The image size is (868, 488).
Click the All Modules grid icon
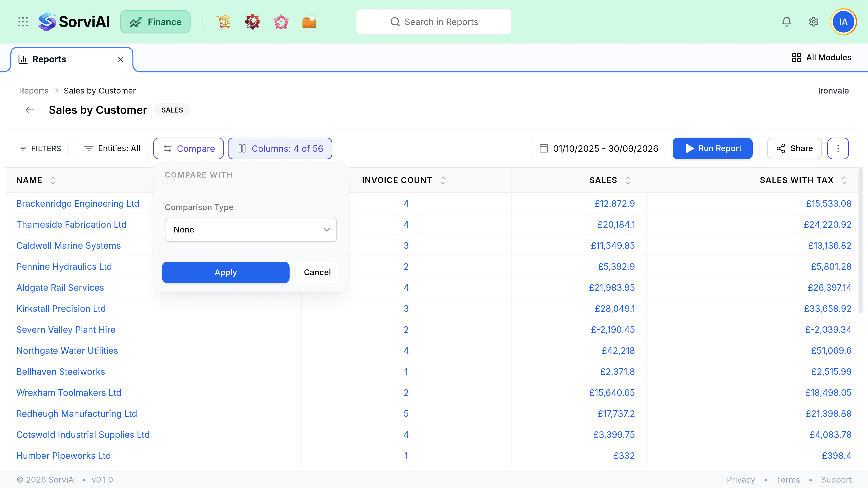(x=797, y=58)
